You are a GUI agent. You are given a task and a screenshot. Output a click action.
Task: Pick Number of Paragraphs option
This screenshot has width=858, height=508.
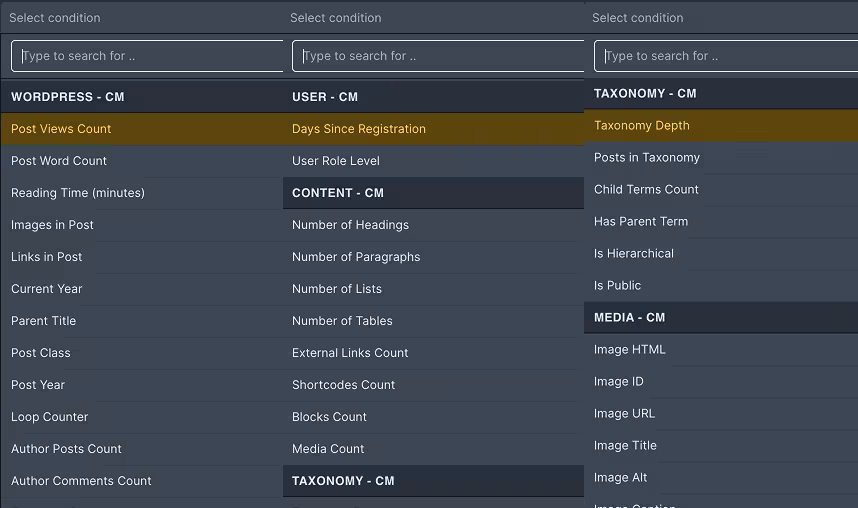pyautogui.click(x=433, y=257)
